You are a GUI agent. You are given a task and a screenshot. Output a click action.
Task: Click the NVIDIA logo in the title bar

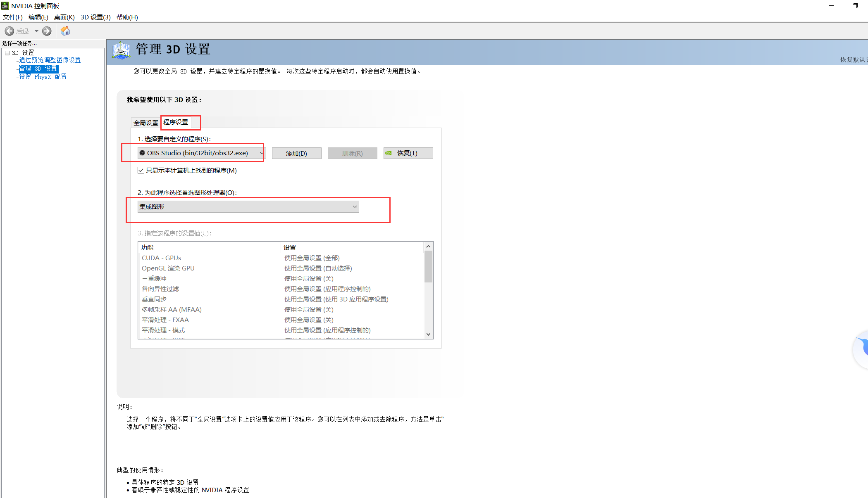pyautogui.click(x=5, y=6)
